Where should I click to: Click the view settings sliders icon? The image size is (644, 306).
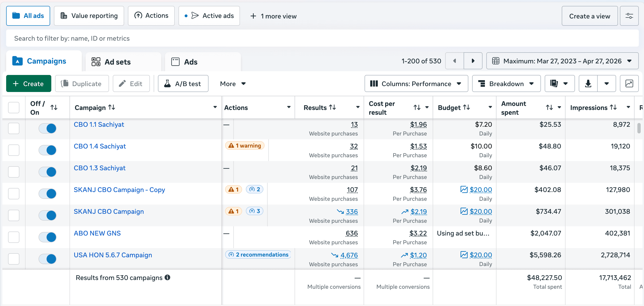click(629, 16)
